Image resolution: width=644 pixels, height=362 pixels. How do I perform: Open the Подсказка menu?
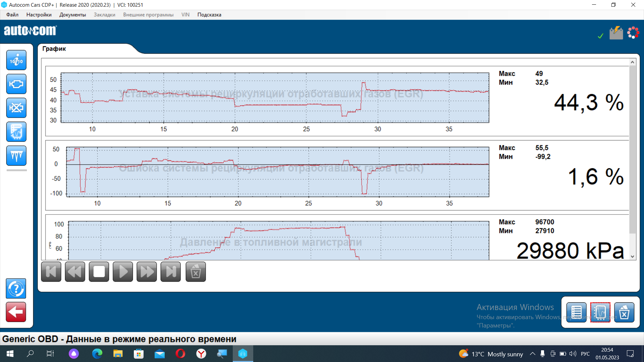pos(209,15)
